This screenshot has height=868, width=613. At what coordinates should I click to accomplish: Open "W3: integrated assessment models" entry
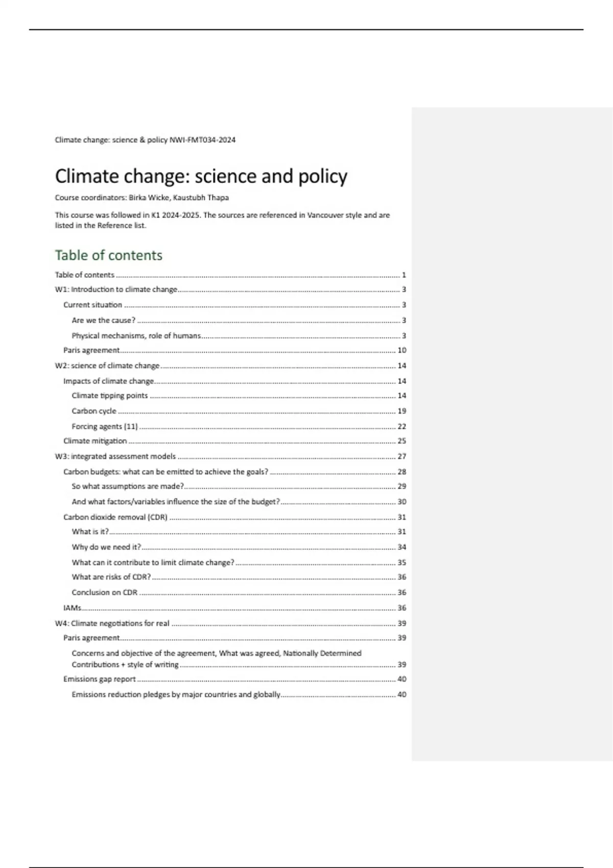pyautogui.click(x=115, y=456)
